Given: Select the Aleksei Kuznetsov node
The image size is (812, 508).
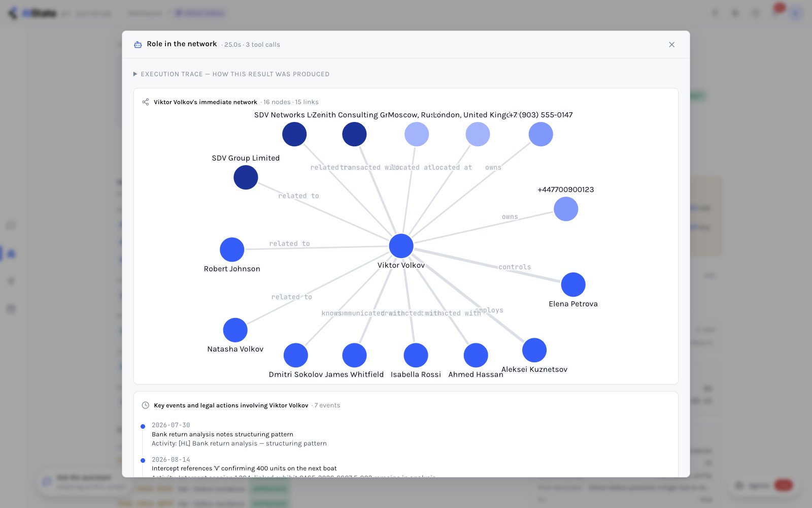Looking at the screenshot, I should (534, 350).
